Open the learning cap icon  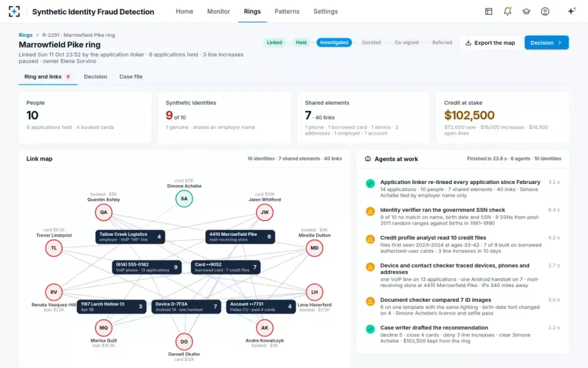tap(526, 11)
